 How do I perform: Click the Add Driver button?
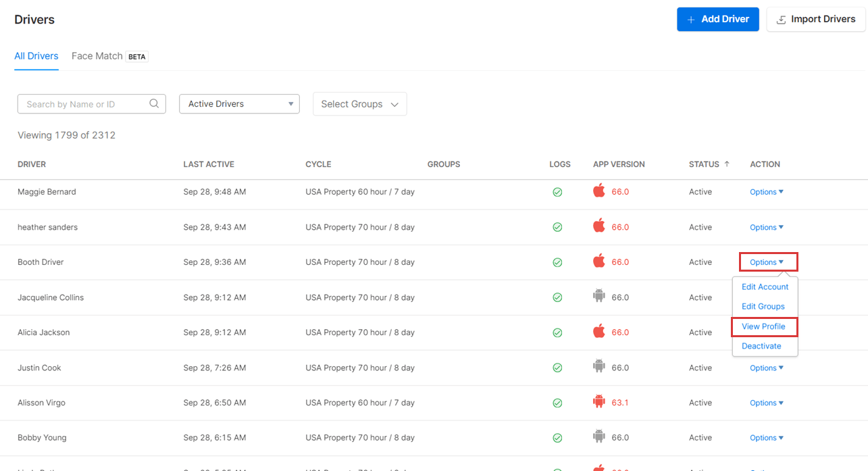pos(718,19)
